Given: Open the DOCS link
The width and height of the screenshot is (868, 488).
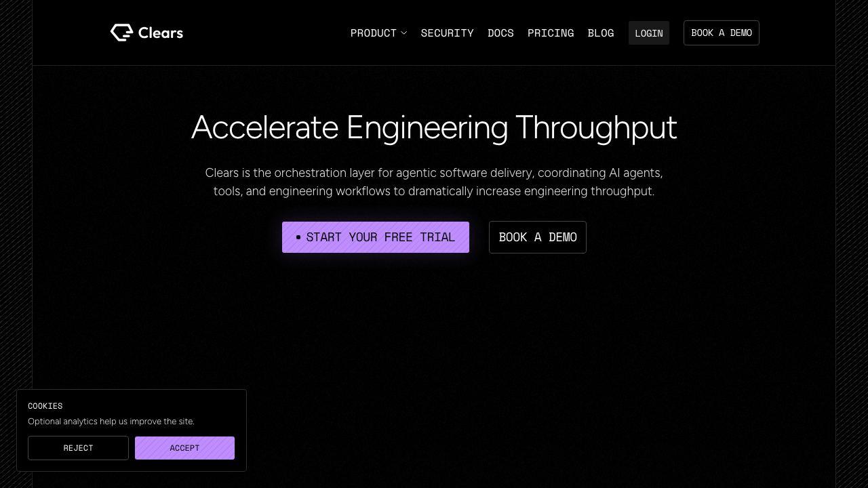Looking at the screenshot, I should 500,33.
